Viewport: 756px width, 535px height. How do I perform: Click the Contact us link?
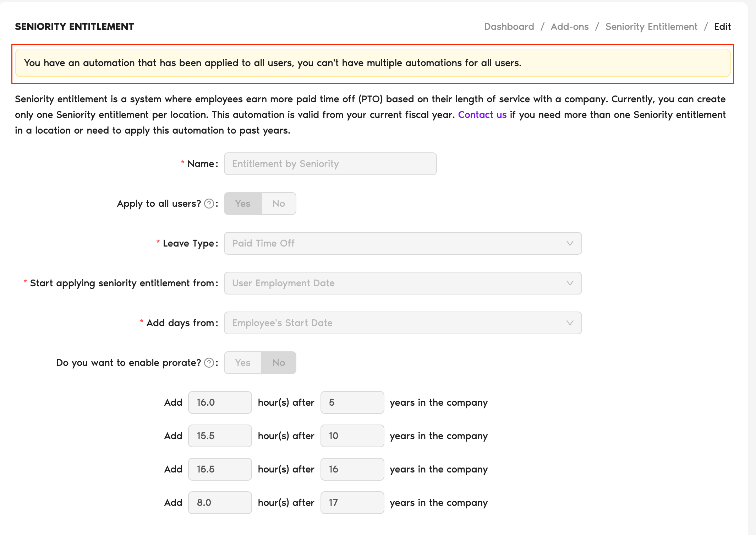click(x=482, y=115)
